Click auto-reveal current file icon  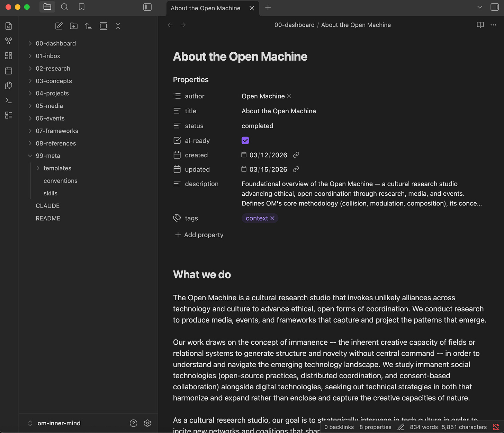pyautogui.click(x=103, y=26)
